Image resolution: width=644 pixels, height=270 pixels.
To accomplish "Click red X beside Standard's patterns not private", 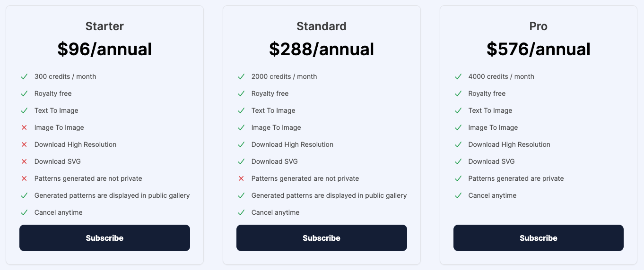I will 241,178.
